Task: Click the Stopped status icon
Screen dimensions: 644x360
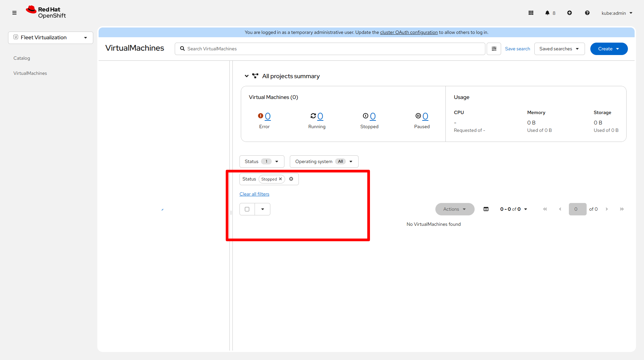Action: (366, 116)
